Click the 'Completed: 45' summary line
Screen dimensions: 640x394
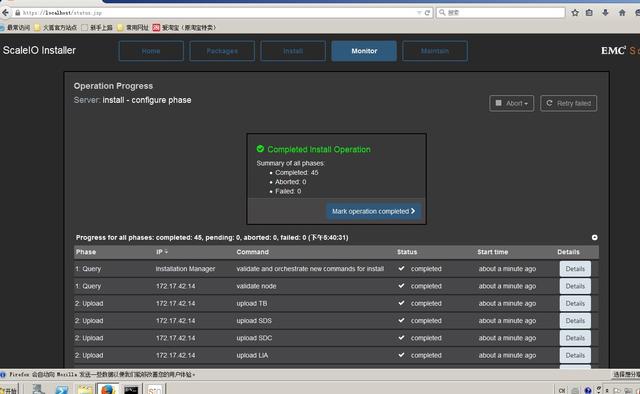297,173
